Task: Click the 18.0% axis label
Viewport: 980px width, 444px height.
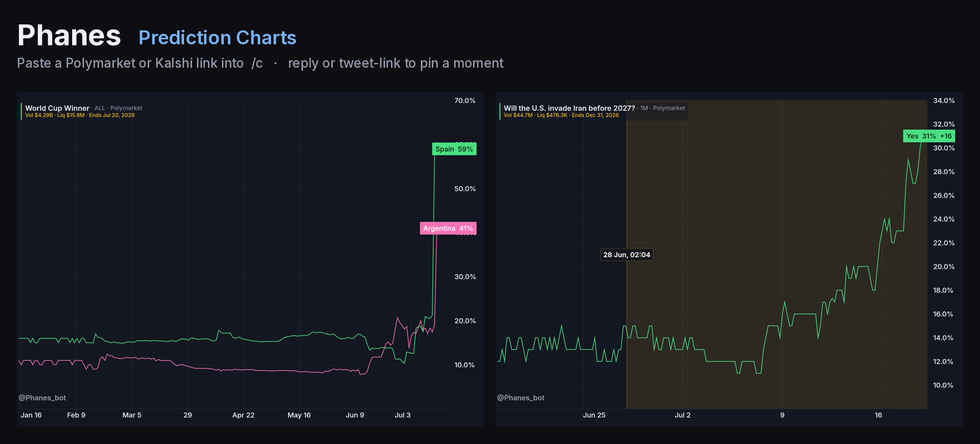Action: click(x=943, y=290)
